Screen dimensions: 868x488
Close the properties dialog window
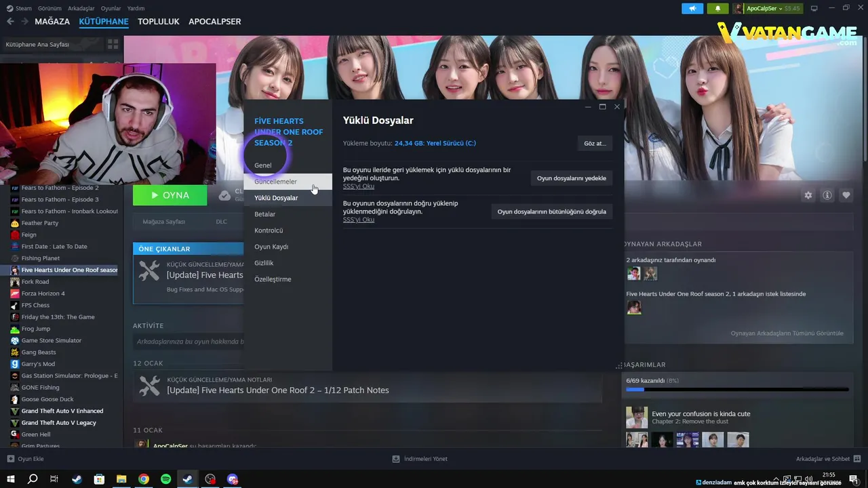pyautogui.click(x=617, y=107)
